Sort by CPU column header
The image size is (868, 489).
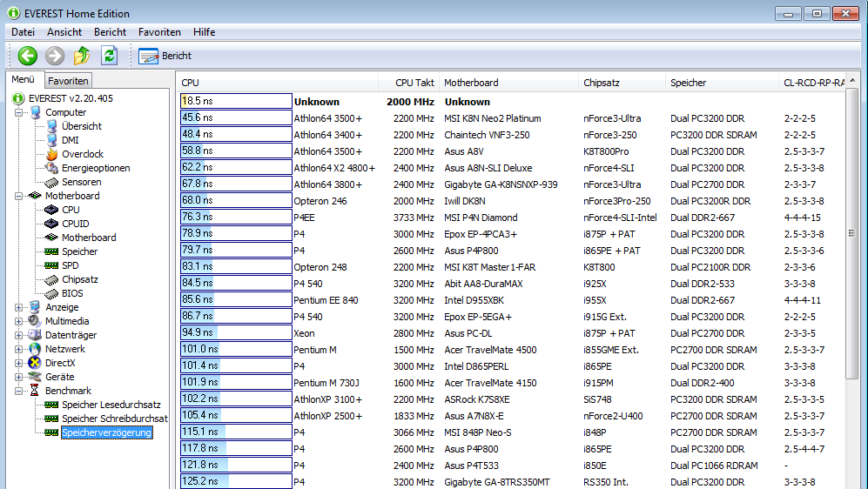point(278,83)
